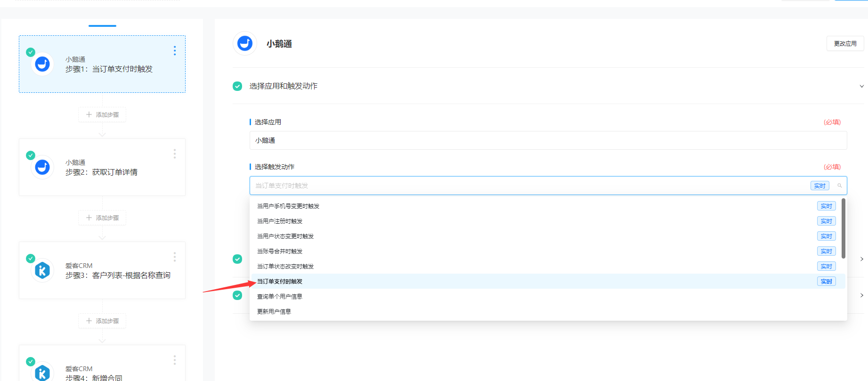Expand the upper collapsed section right chevron
The width and height of the screenshot is (868, 381).
[862, 259]
